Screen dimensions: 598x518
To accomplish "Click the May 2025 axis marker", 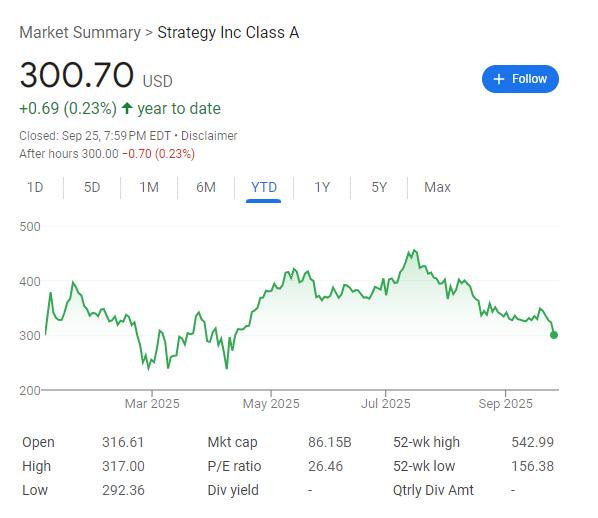I will click(x=271, y=404).
